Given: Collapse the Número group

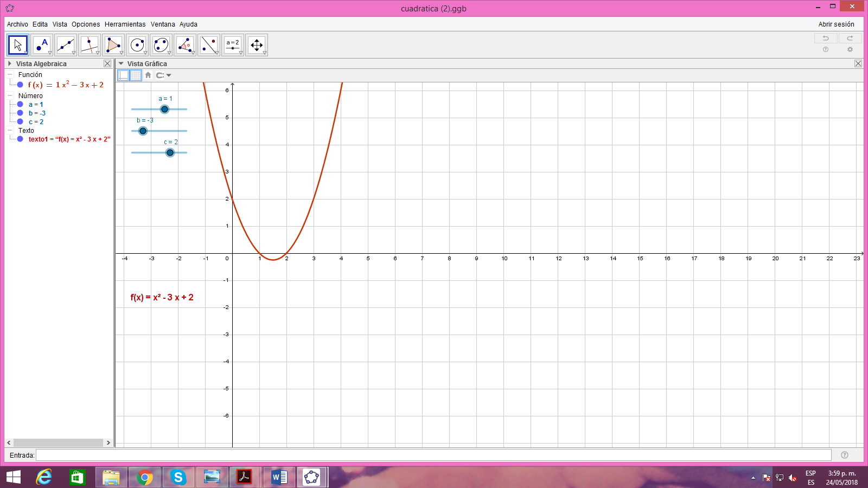Looking at the screenshot, I should [x=9, y=95].
